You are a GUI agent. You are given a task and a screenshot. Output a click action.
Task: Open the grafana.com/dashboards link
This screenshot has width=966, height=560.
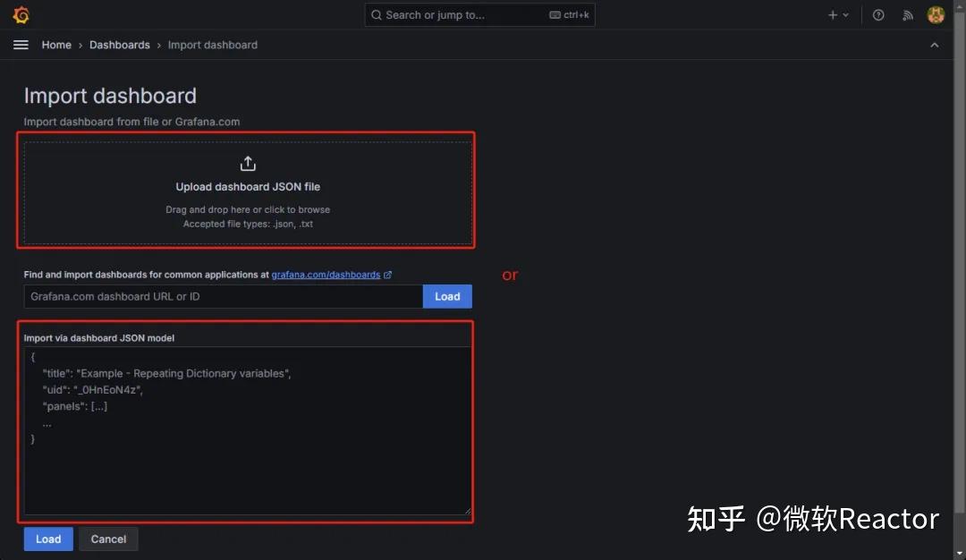click(326, 275)
